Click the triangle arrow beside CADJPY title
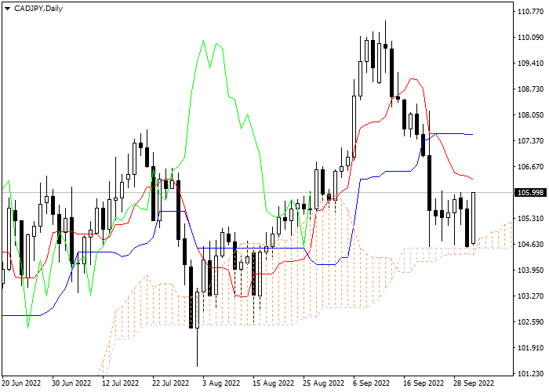Image resolution: width=549 pixels, height=392 pixels. tap(7, 9)
